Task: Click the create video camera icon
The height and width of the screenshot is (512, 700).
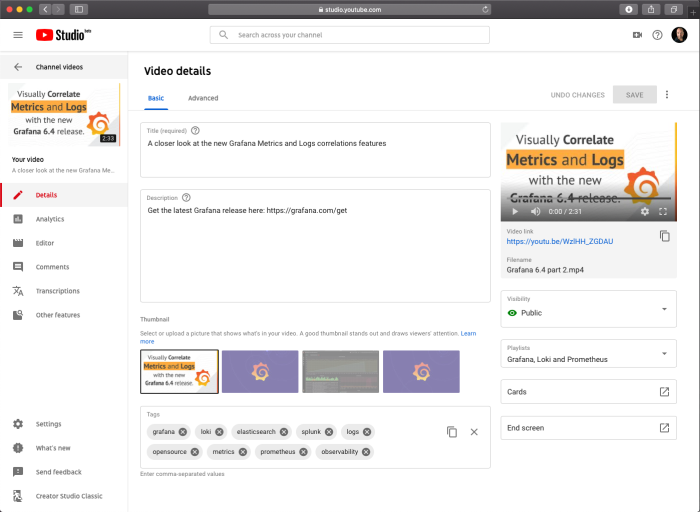Action: [x=637, y=35]
